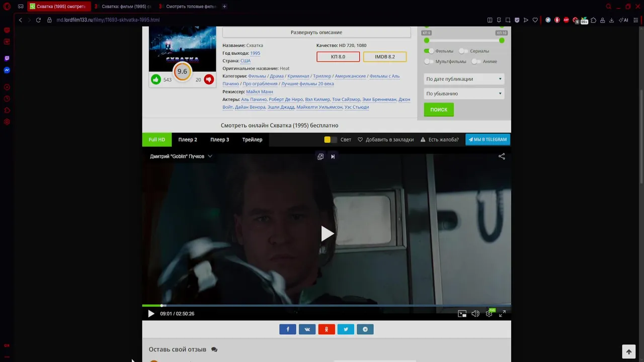Click the play button in player control bar
This screenshot has width=644, height=362.
pyautogui.click(x=151, y=314)
